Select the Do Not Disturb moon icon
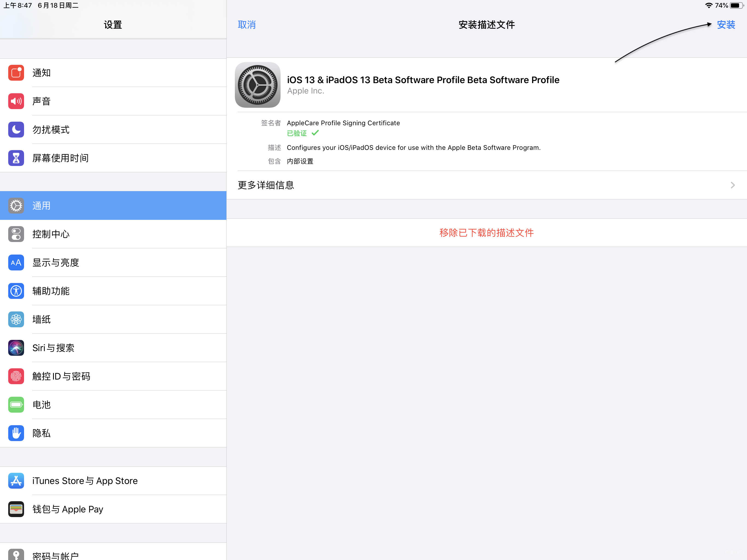The image size is (747, 560). pos(16,129)
